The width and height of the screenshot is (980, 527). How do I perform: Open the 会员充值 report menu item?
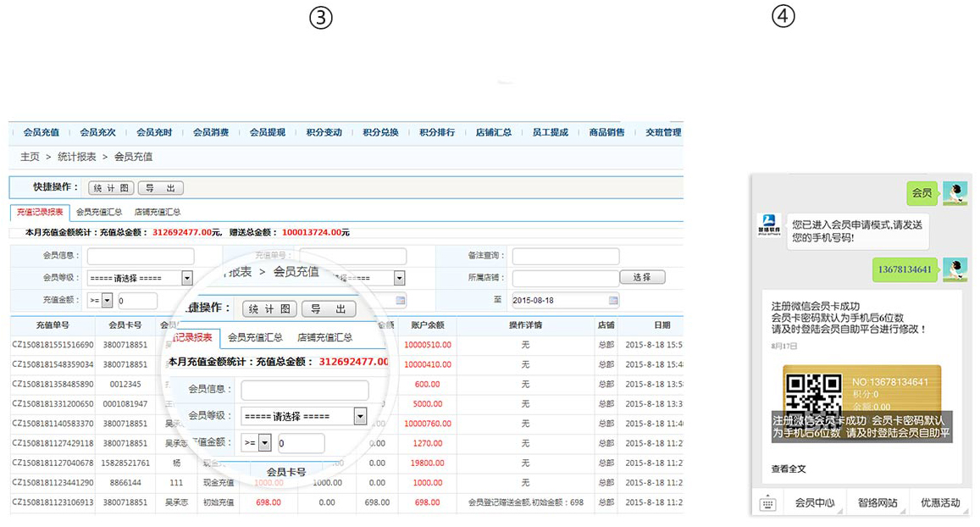tap(42, 132)
